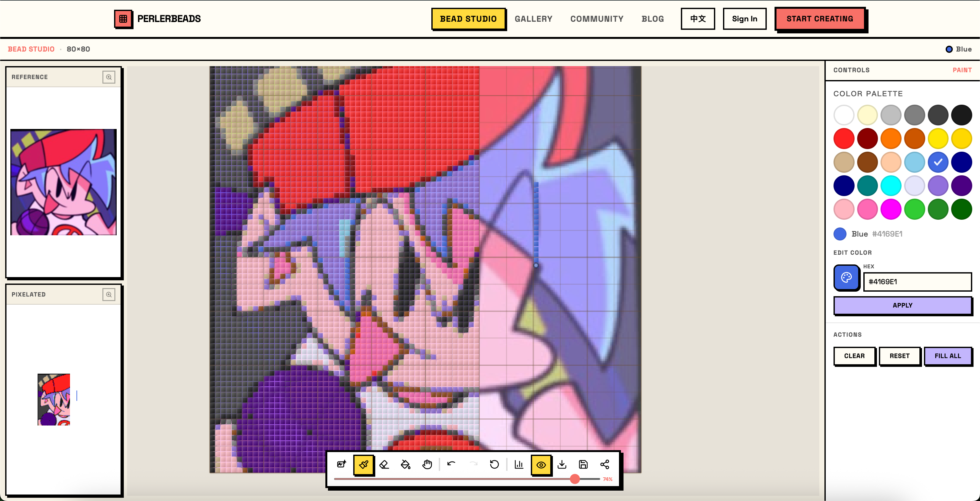Pick the darkest green palette swatch
Image resolution: width=980 pixels, height=501 pixels.
pyautogui.click(x=961, y=210)
